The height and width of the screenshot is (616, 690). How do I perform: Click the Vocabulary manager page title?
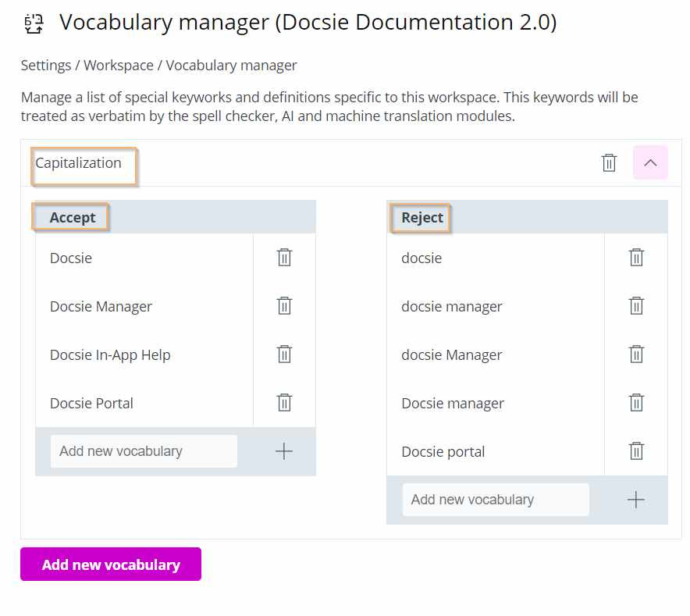[308, 23]
